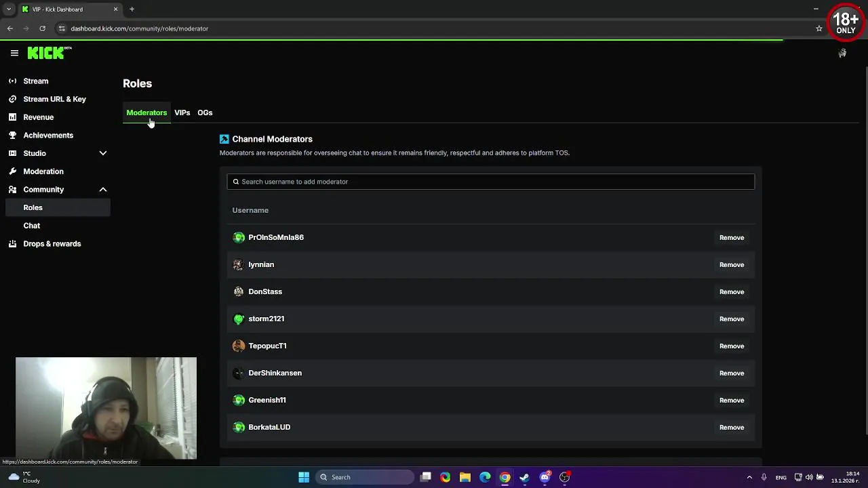Click the Community people icon
The height and width of the screenshot is (488, 868).
[x=12, y=190]
